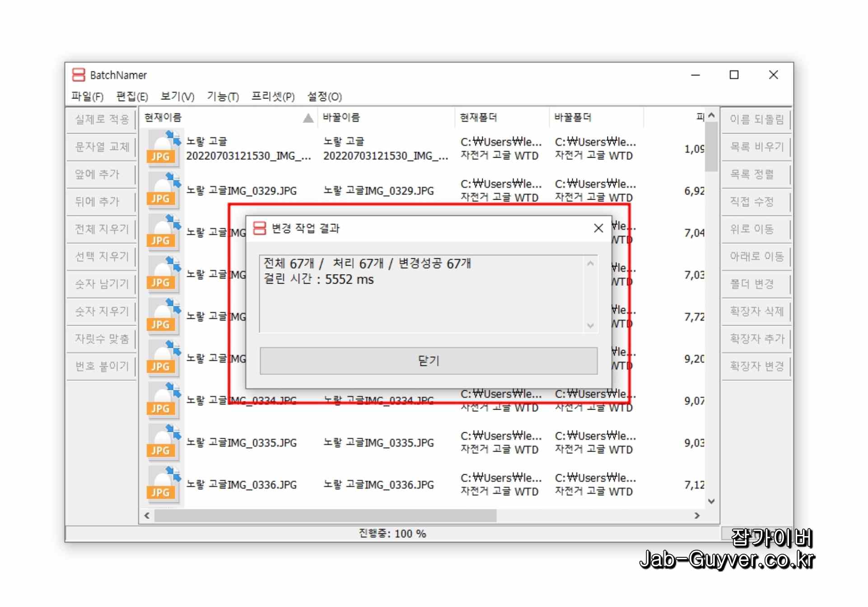Viewport: 868px width, 607px height.
Task: Click JPG file icon for IMG_0335.JPG
Action: tap(163, 443)
